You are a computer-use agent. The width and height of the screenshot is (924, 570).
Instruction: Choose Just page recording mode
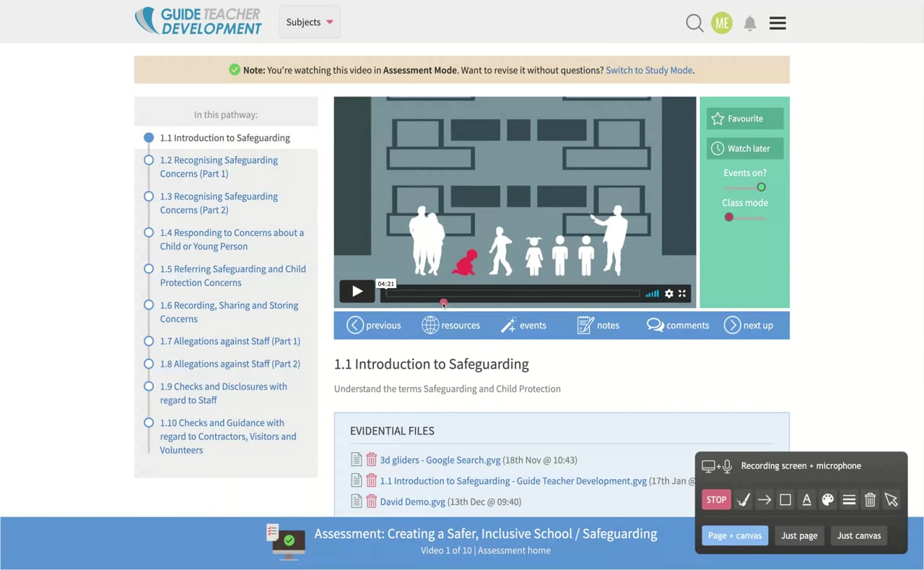pos(799,535)
